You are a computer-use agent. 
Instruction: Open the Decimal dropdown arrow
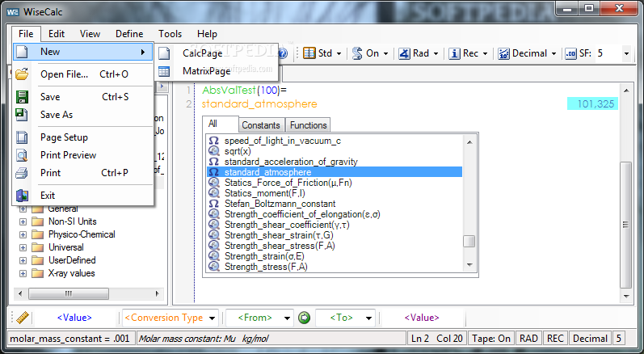pyautogui.click(x=554, y=54)
